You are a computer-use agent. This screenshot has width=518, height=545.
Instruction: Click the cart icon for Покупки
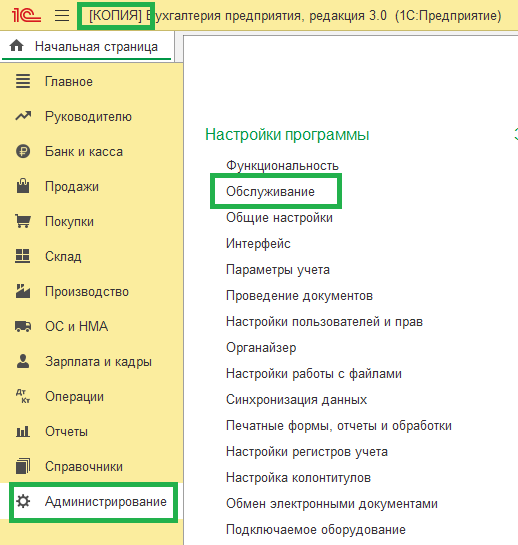pyautogui.click(x=23, y=221)
